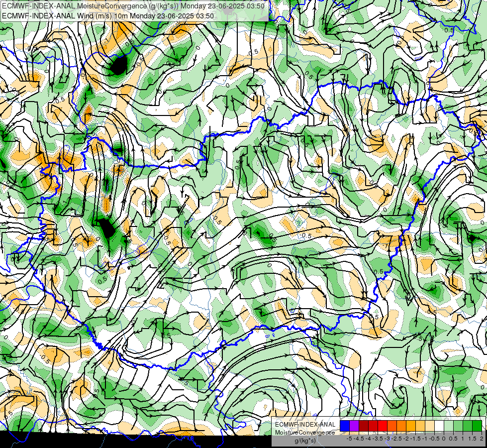487x448 pixels.
Task: Click the 1.5 tick label in legend
Action: click(473, 439)
